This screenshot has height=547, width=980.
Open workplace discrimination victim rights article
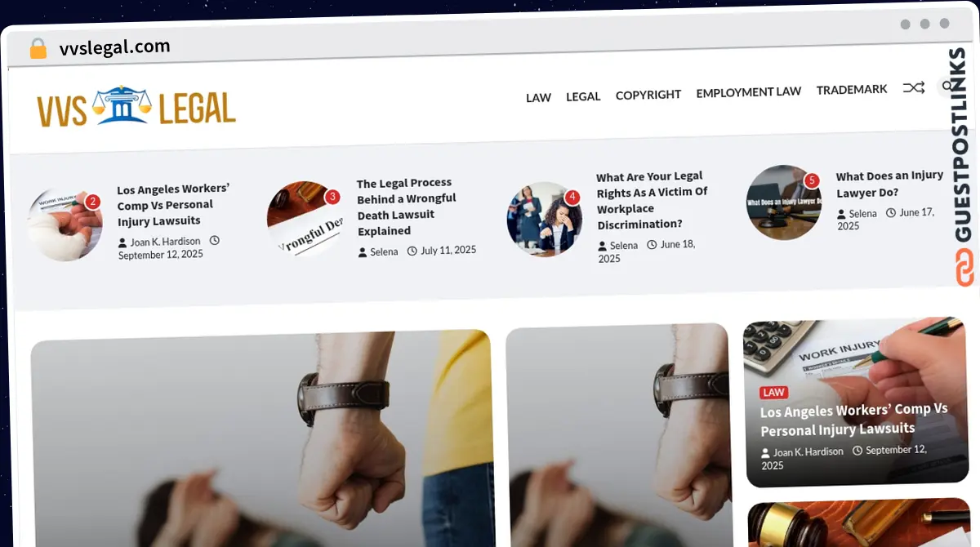tap(652, 200)
